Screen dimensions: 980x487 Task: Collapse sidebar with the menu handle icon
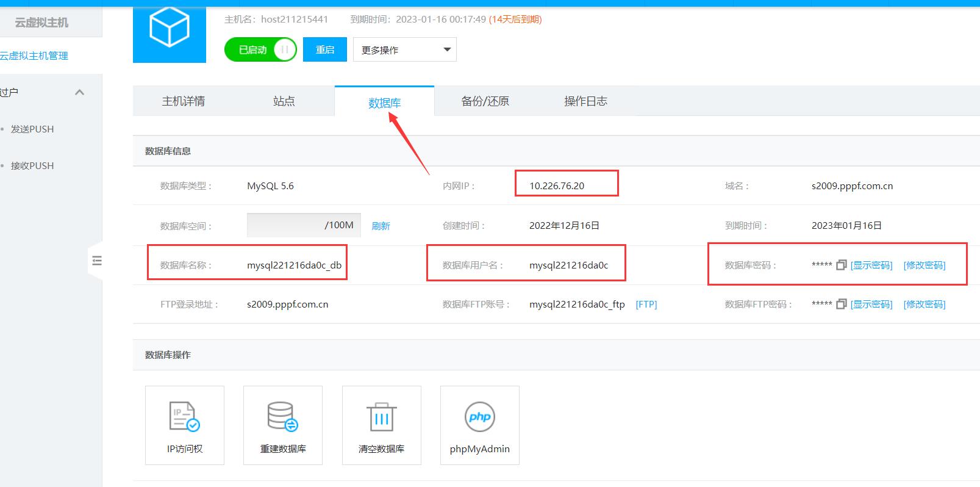click(x=96, y=261)
